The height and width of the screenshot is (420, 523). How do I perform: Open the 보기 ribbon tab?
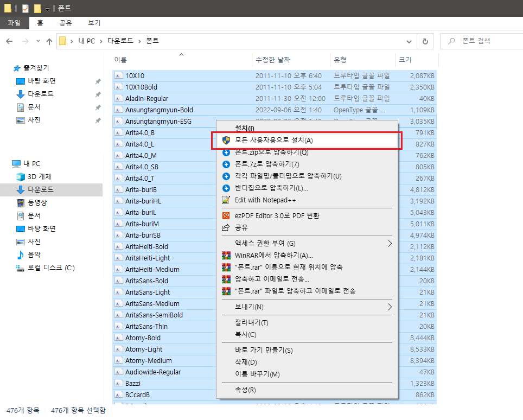(x=94, y=23)
